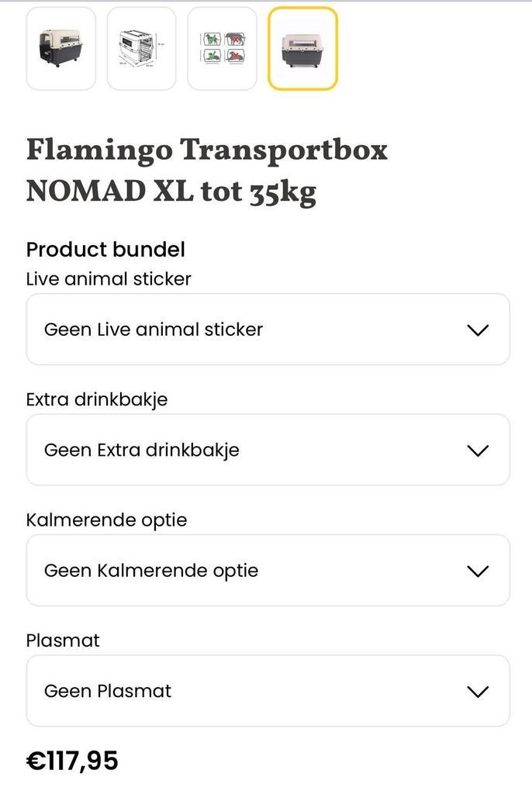Image resolution: width=532 pixels, height=794 pixels.
Task: Click the 'Live animal sticker' field label
Action: pos(109,278)
